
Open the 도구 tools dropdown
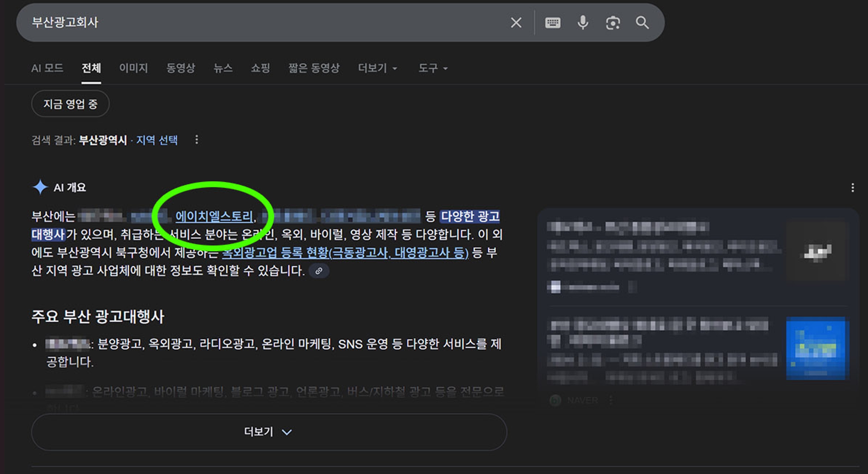[x=433, y=68]
